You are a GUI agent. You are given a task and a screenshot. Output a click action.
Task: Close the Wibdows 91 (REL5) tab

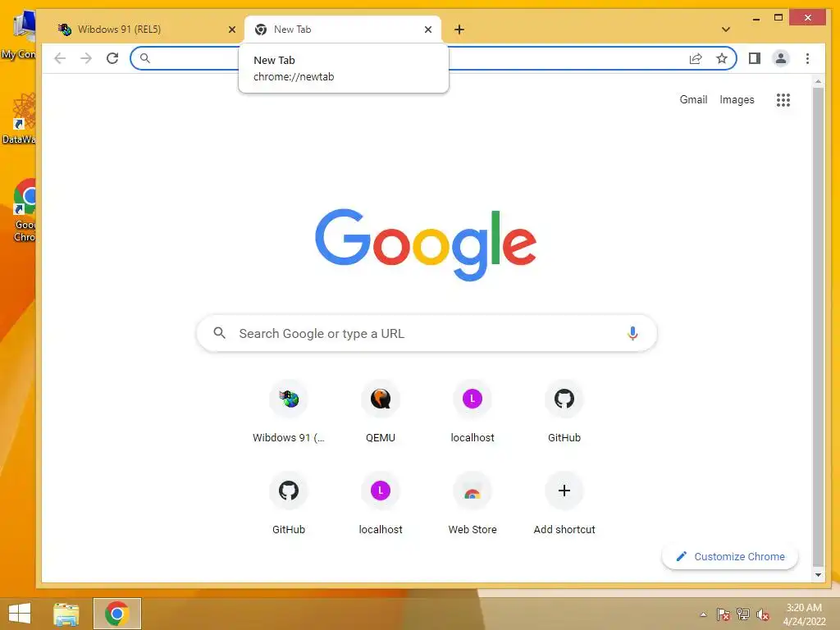tap(232, 30)
